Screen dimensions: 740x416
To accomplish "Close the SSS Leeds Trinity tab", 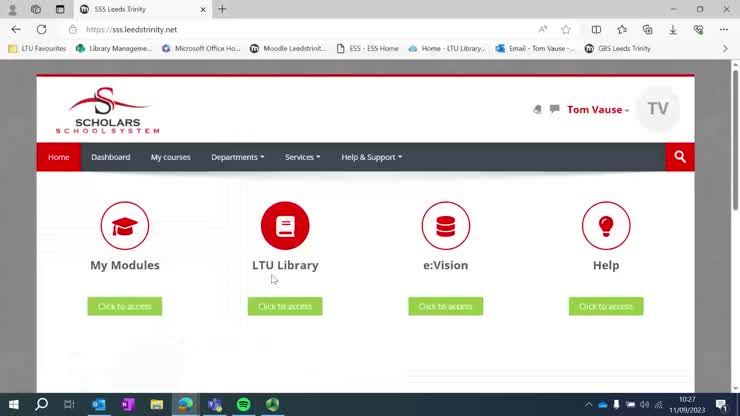I will click(203, 9).
